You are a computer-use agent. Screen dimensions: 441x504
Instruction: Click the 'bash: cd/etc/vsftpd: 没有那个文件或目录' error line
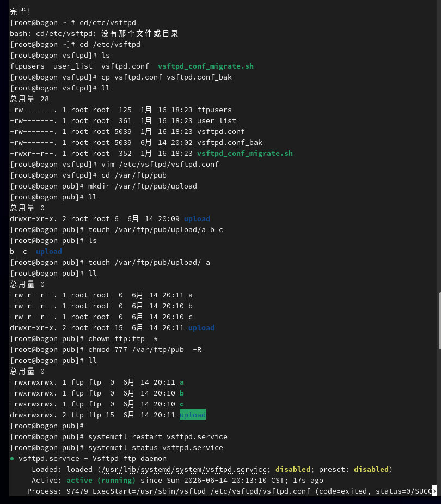point(94,34)
